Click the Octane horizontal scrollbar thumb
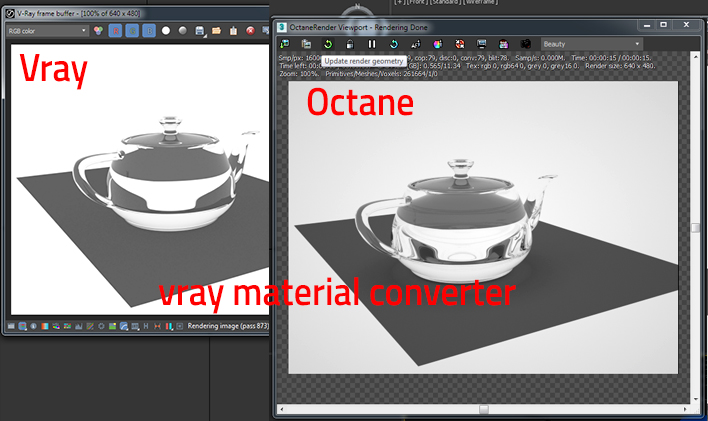The width and height of the screenshot is (708, 421). click(x=484, y=409)
